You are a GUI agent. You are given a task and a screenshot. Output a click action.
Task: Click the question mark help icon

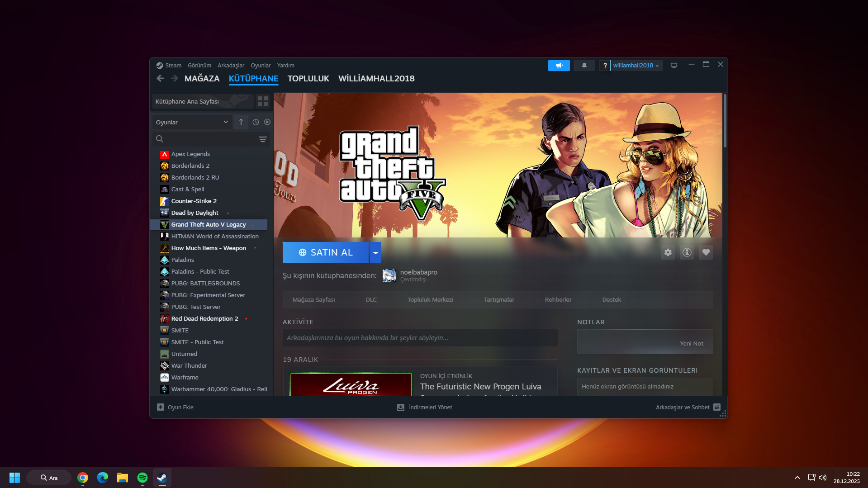coord(605,66)
